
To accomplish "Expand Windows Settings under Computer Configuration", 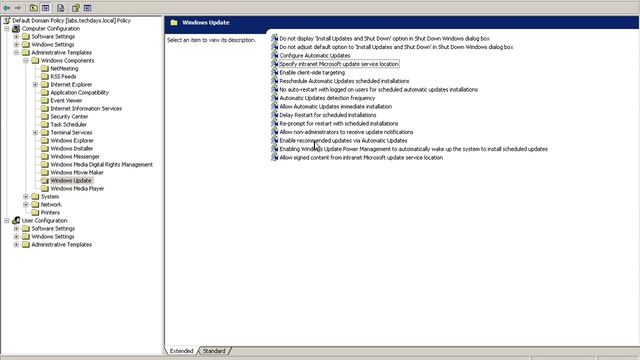I will point(16,44).
